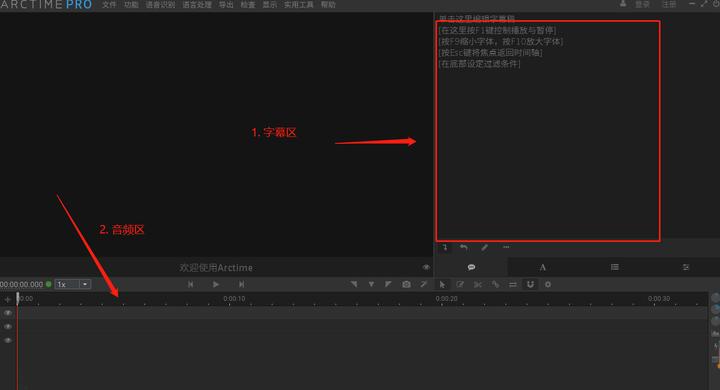Click the mark-out triangle flag icon
The height and width of the screenshot is (390, 720).
388,284
